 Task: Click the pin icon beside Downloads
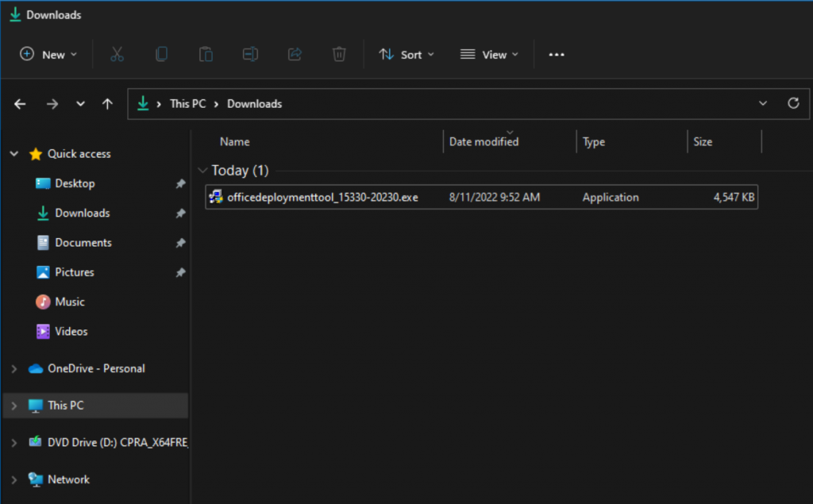point(180,214)
